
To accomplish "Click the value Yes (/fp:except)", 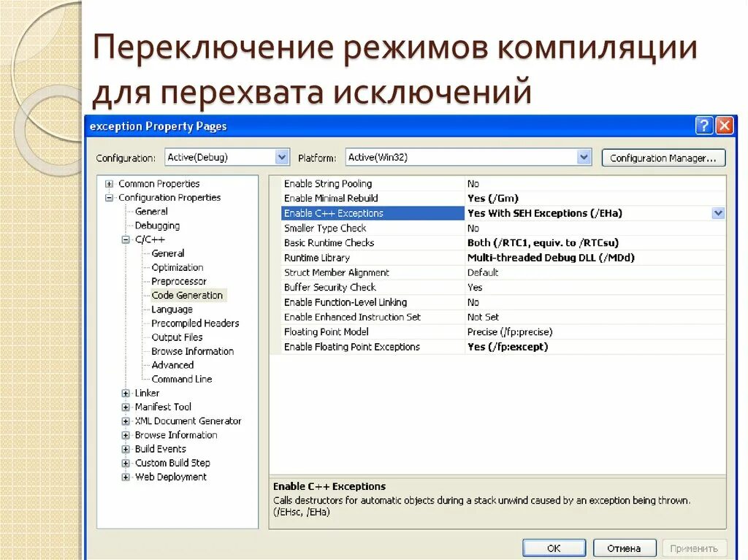I will click(x=508, y=347).
